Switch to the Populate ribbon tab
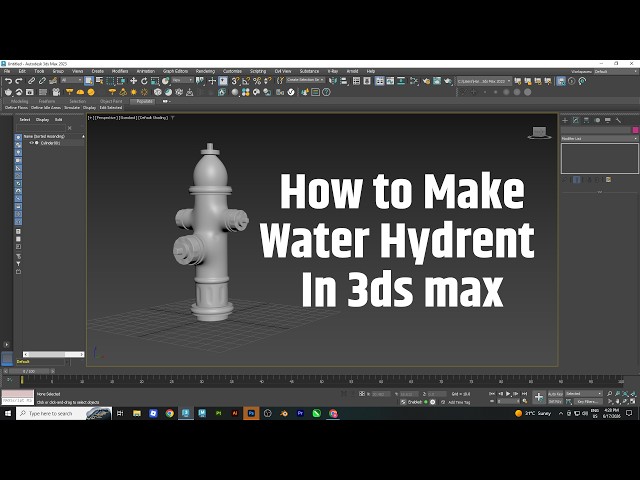 coord(144,101)
